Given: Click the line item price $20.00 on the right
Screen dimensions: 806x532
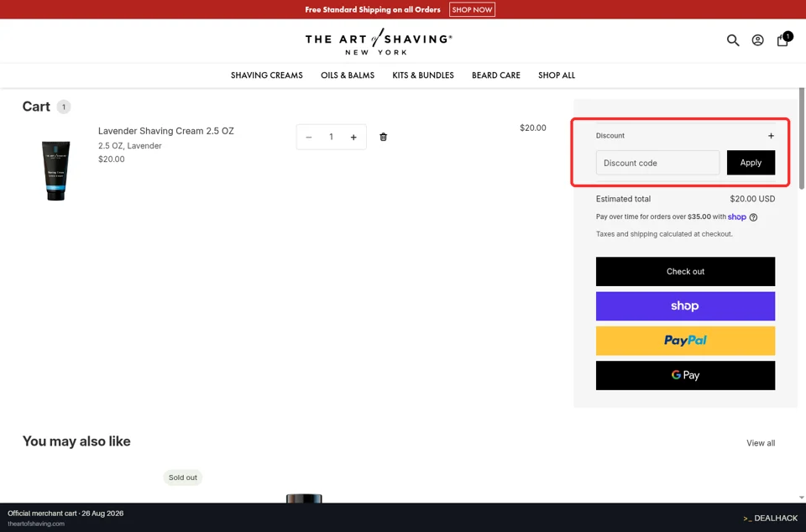Looking at the screenshot, I should tap(533, 128).
